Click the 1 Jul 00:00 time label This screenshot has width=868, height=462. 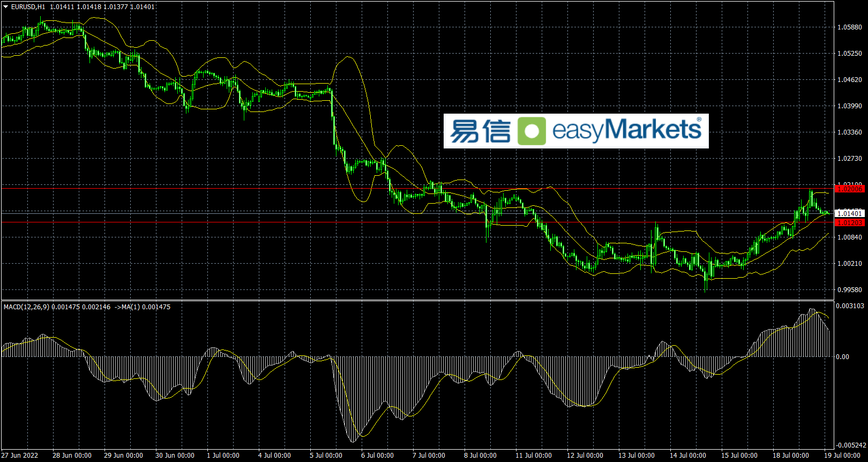point(223,456)
